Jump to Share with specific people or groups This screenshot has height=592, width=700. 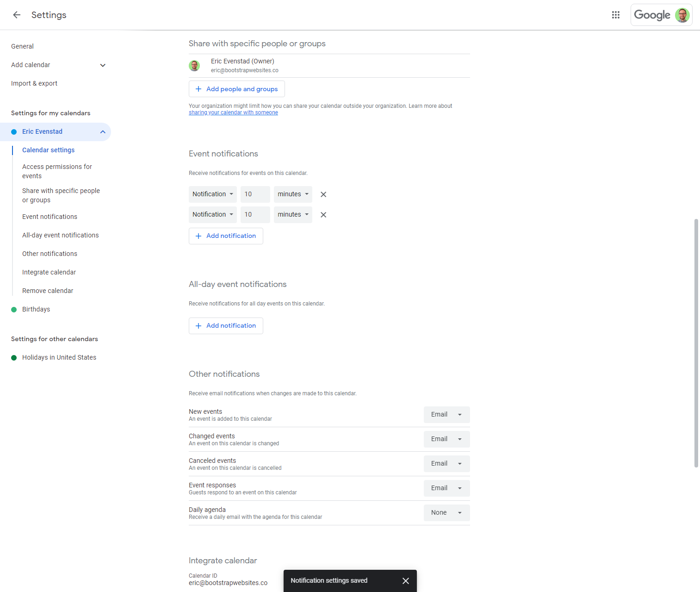tap(61, 195)
